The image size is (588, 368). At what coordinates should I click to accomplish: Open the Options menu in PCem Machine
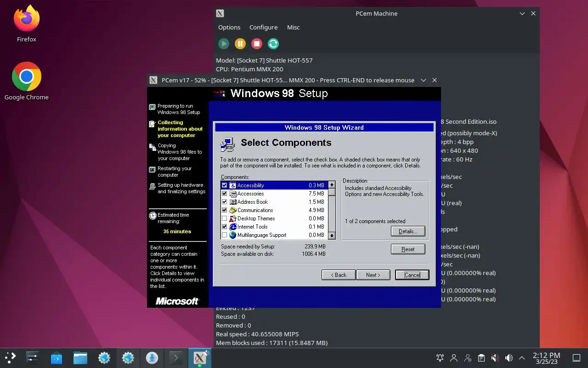pos(229,27)
